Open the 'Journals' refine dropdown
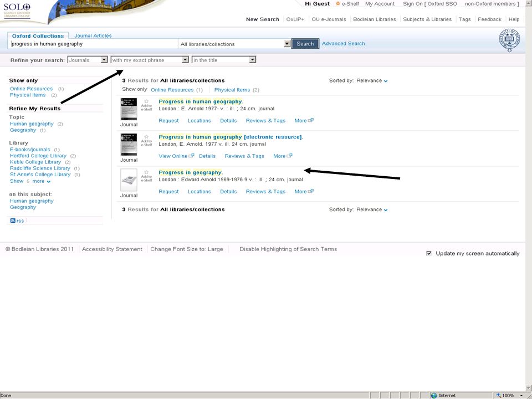Image resolution: width=532 pixels, height=399 pixels. [88, 60]
